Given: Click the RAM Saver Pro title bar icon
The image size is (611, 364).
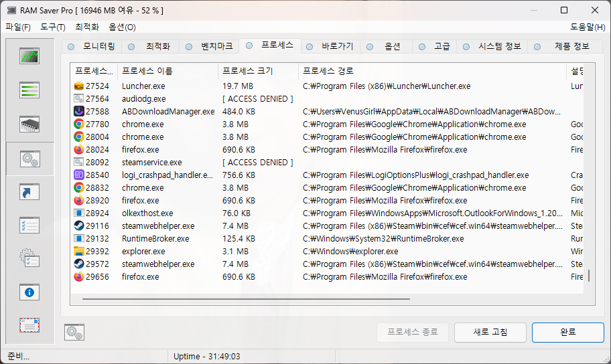Looking at the screenshot, I should point(11,11).
